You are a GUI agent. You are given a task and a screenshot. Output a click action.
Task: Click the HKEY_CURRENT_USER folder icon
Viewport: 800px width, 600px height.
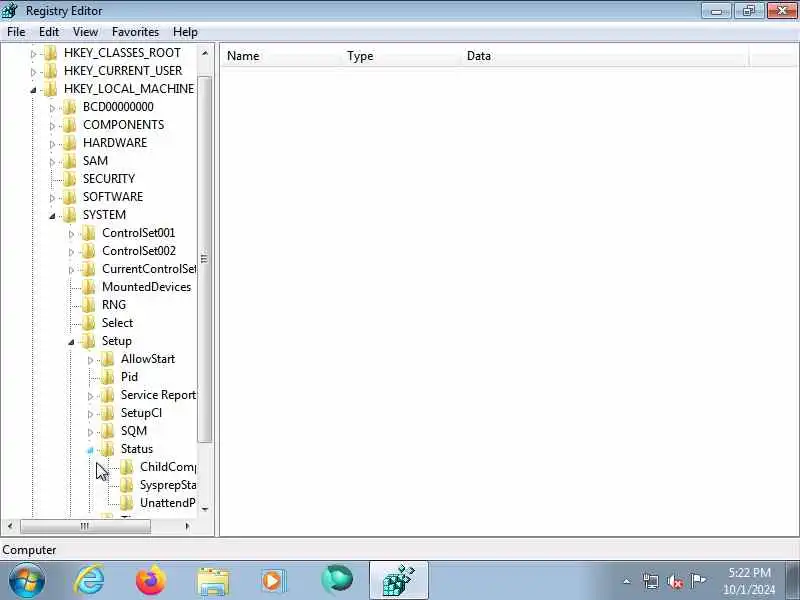click(x=50, y=70)
